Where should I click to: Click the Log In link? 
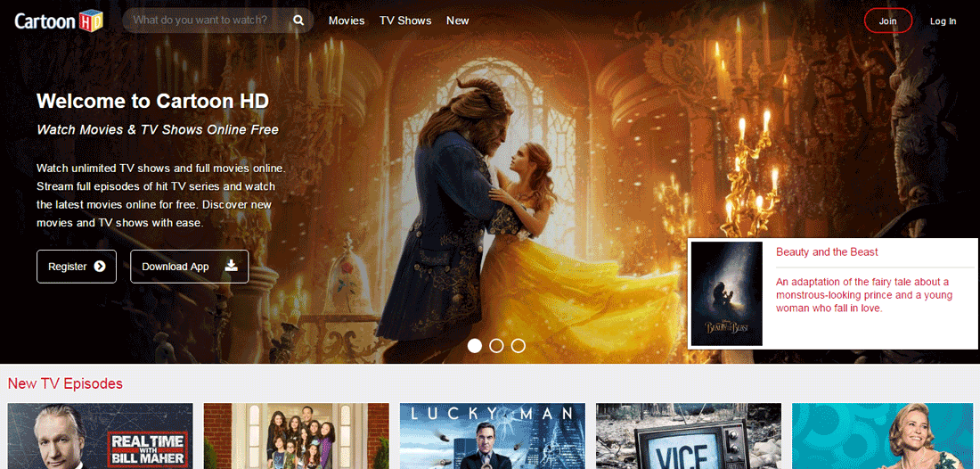click(943, 21)
